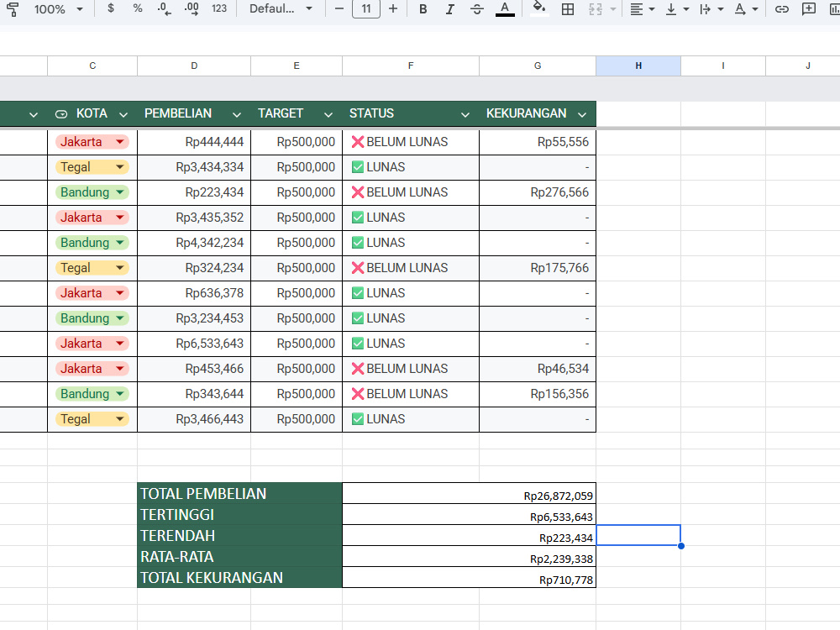Apply percent format

[138, 8]
